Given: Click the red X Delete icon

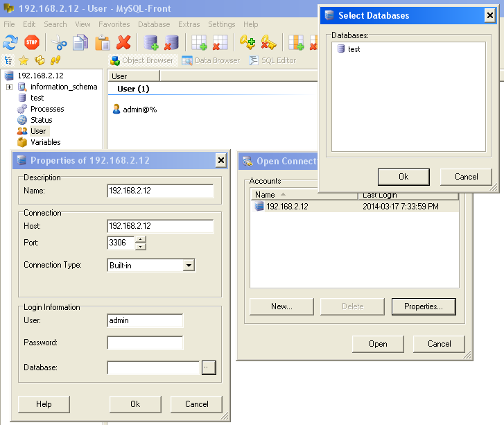Looking at the screenshot, I should [x=124, y=42].
